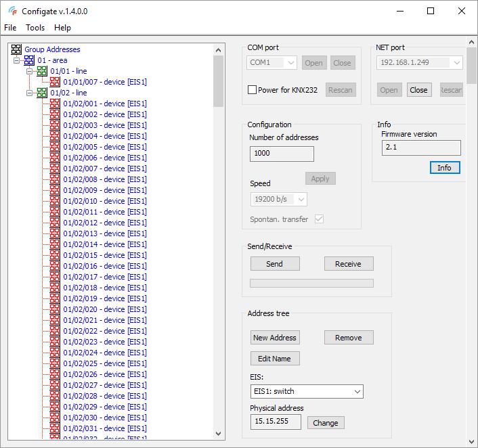Click the icon of device 01/02/001
The width and height of the screenshot is (478, 448).
55,104
